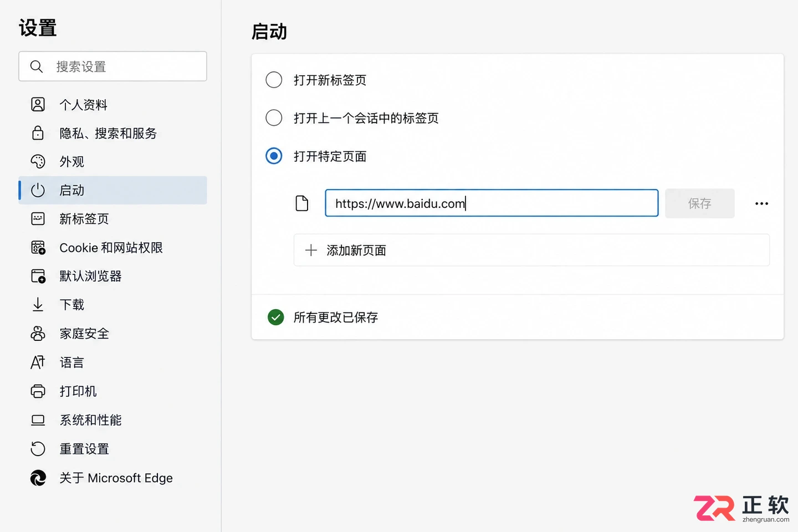
Task: Click the printer icon beside 打印机
Action: [x=38, y=391]
